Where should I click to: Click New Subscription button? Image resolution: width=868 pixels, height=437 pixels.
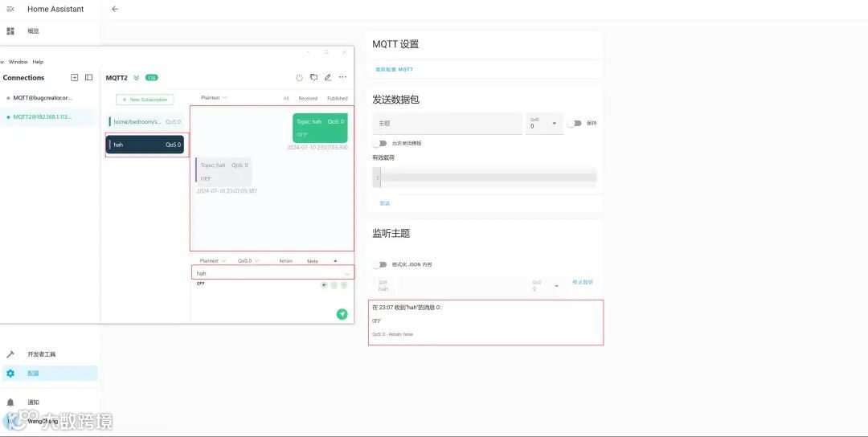pos(145,100)
